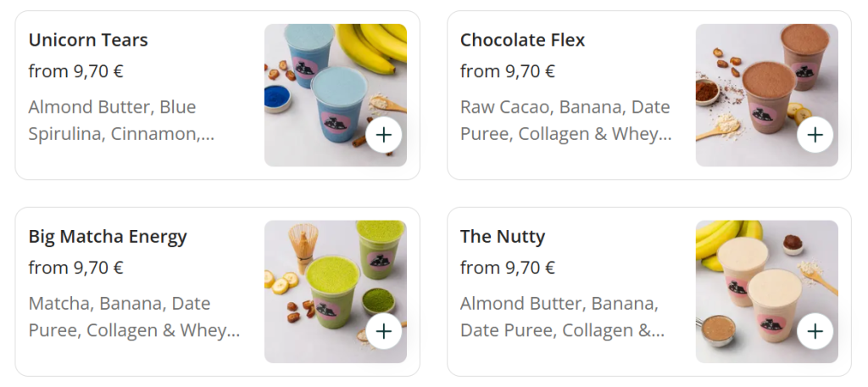Add Big Matcha Energy to cart
The image size is (868, 387).
pyautogui.click(x=384, y=331)
